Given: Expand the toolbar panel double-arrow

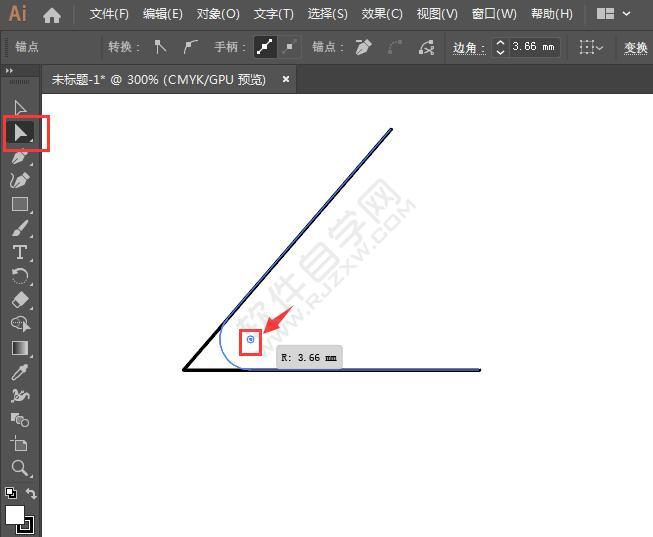Looking at the screenshot, I should [10, 71].
